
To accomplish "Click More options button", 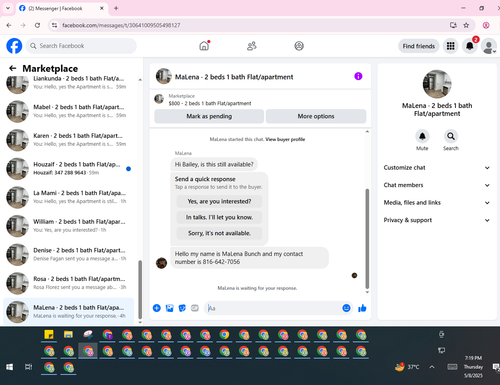I will tap(316, 116).
